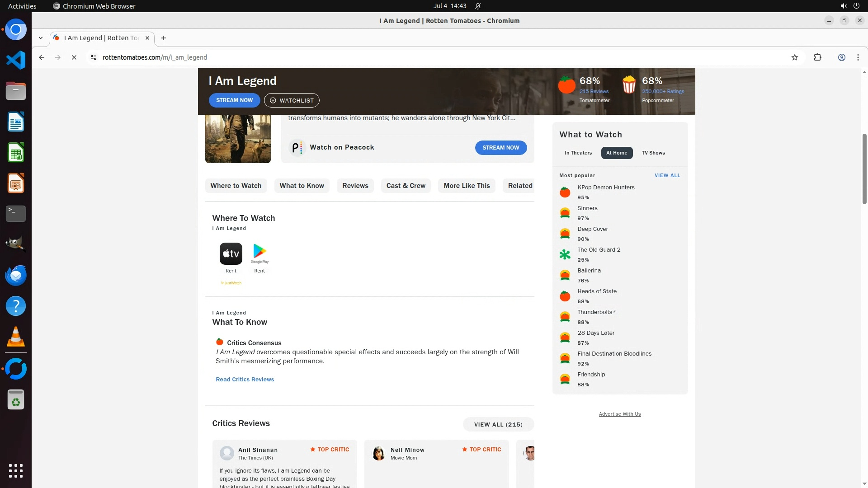
Task: Select the In Theaters toggle
Action: point(578,153)
